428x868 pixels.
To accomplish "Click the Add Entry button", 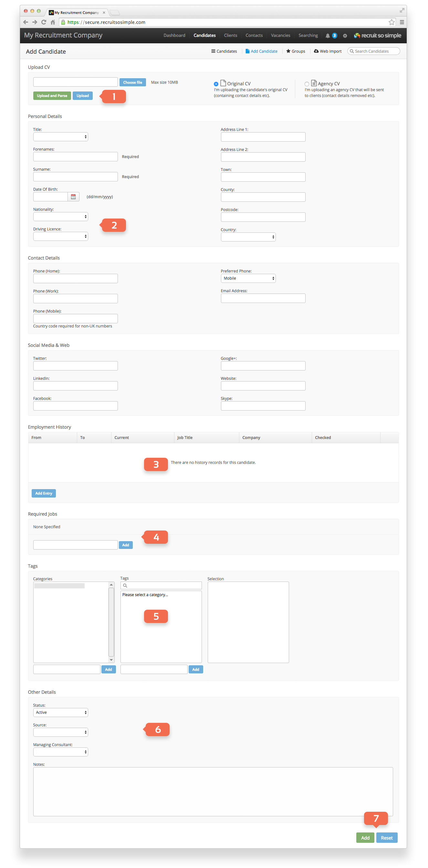I will coord(44,493).
